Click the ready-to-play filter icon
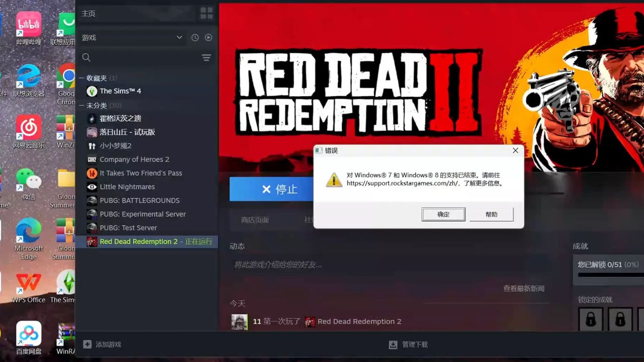This screenshot has width=644, height=362. (208, 38)
